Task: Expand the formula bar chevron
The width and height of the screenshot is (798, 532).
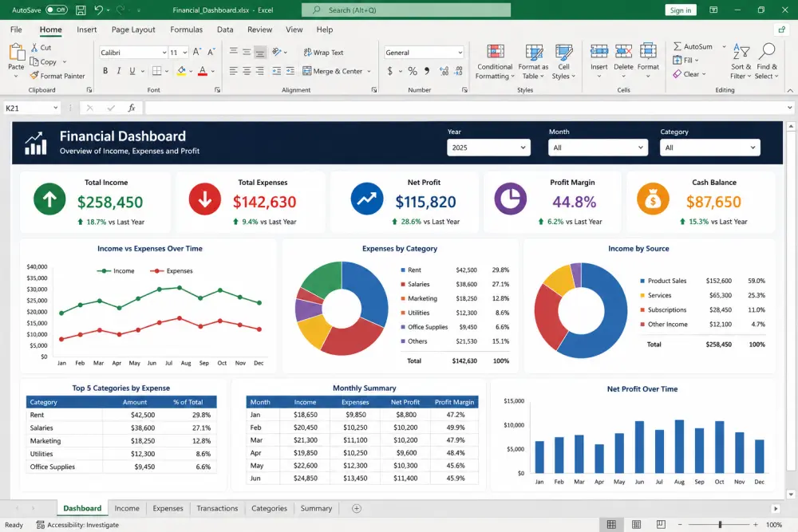Action: [789, 108]
